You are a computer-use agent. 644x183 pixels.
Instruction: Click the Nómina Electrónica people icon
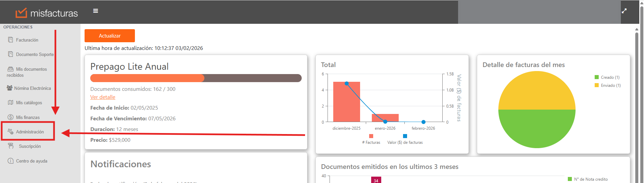tap(9, 88)
